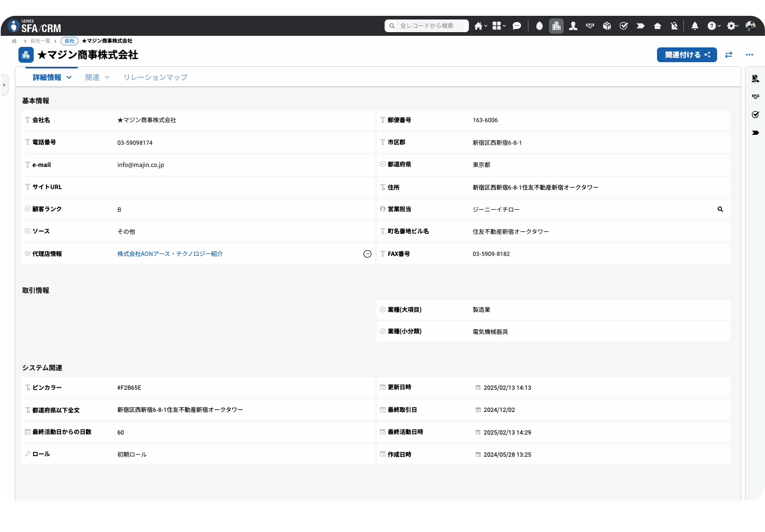Image resolution: width=765 pixels, height=532 pixels.
Task: Click the swap arrows icon beside 関連付ける
Action: (x=729, y=55)
